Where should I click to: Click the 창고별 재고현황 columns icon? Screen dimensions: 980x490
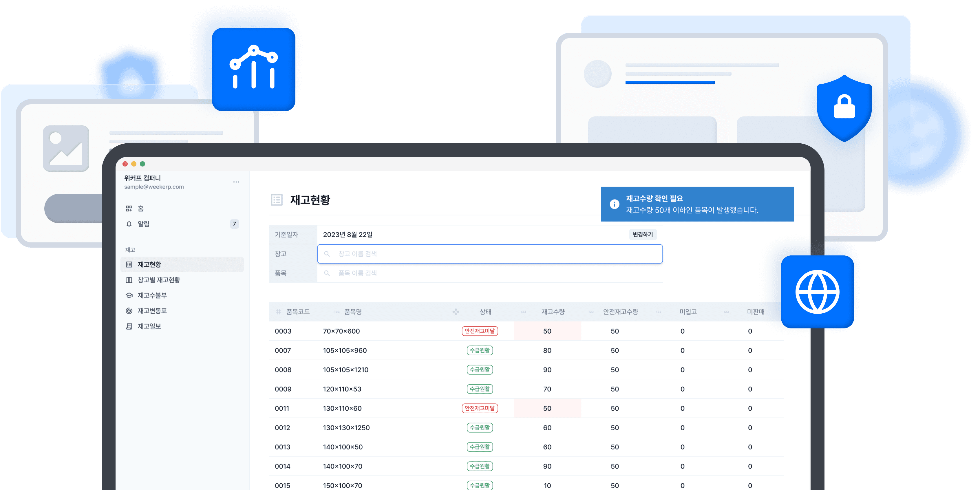tap(129, 280)
